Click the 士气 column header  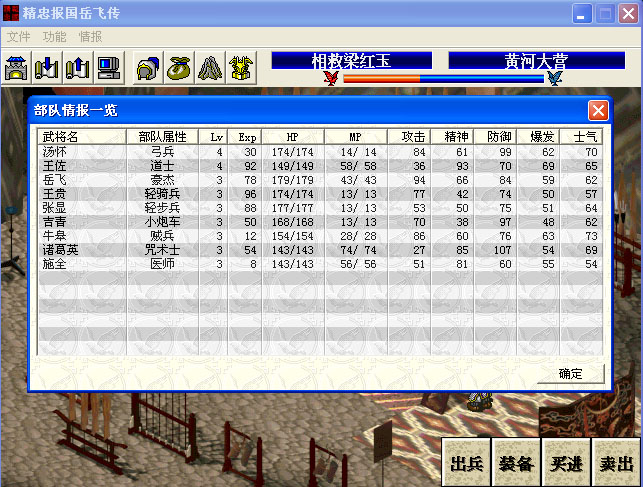tap(581, 137)
